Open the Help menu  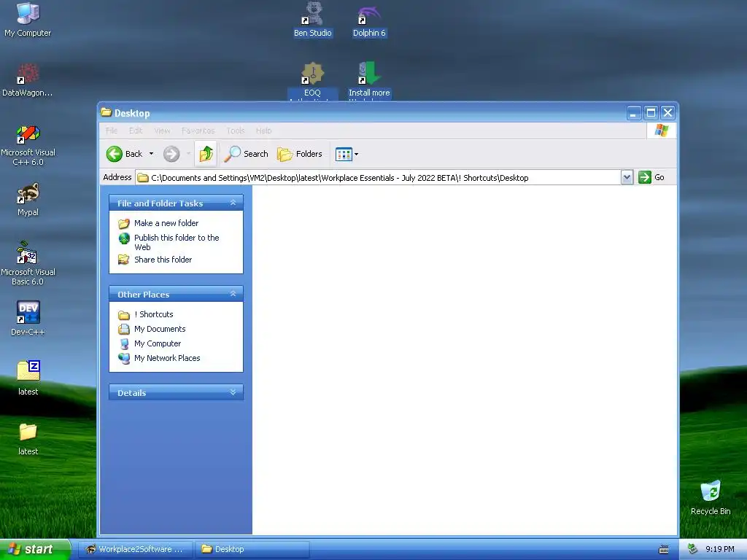(263, 131)
